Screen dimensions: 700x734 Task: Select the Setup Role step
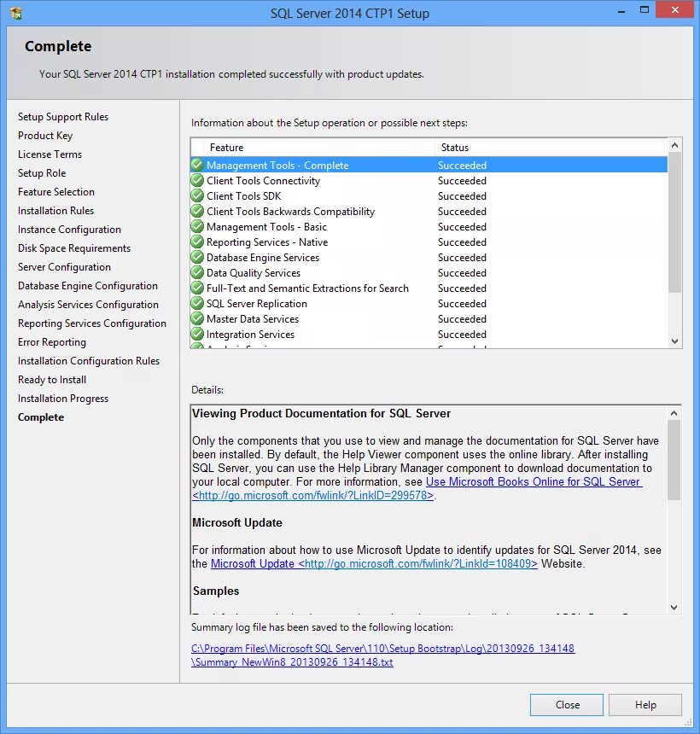coord(42,172)
